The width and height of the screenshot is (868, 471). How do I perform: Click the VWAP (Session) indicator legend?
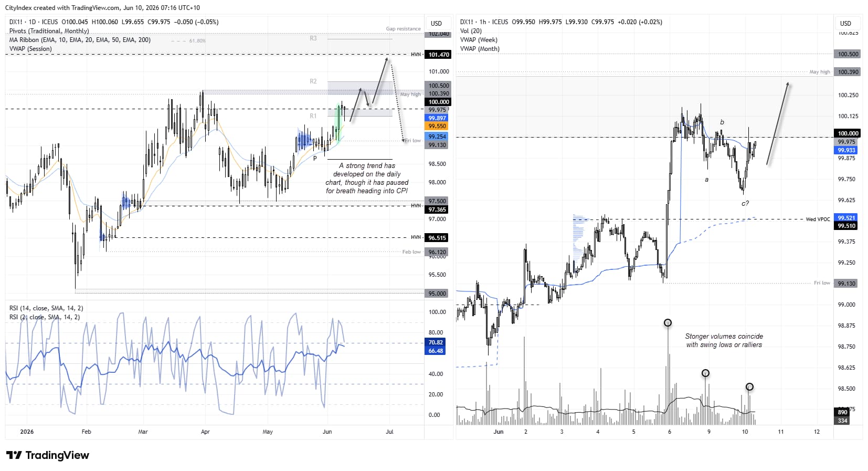pos(30,49)
